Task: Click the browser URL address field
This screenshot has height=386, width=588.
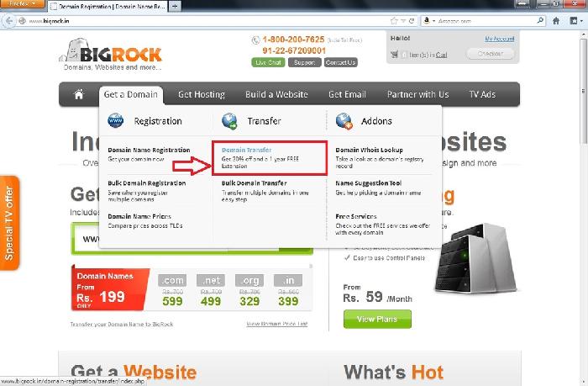Action: (208, 21)
